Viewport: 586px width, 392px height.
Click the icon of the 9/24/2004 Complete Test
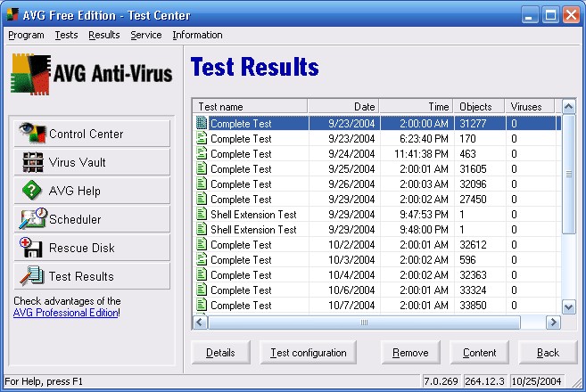coord(202,153)
